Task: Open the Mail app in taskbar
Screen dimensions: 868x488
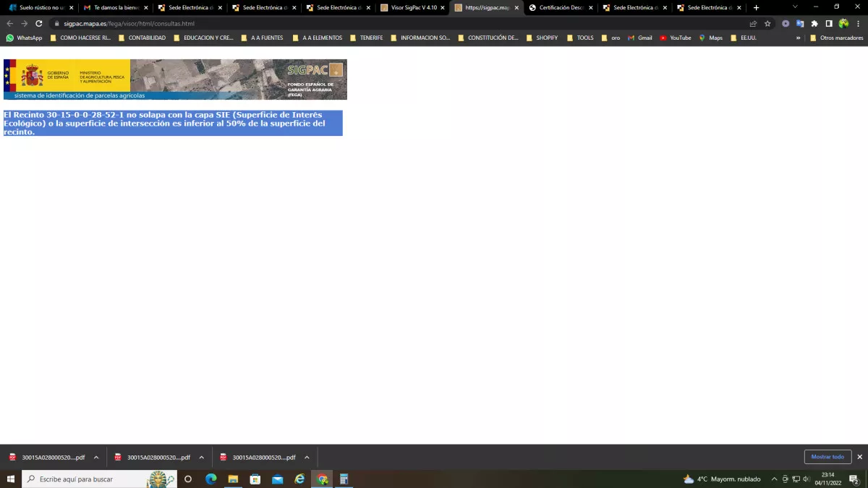Action: coord(277,479)
